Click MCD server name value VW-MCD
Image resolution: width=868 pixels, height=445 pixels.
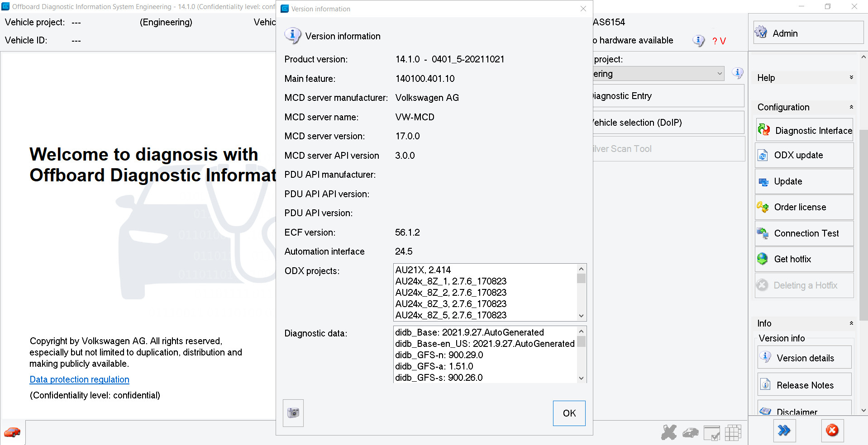[x=415, y=117]
